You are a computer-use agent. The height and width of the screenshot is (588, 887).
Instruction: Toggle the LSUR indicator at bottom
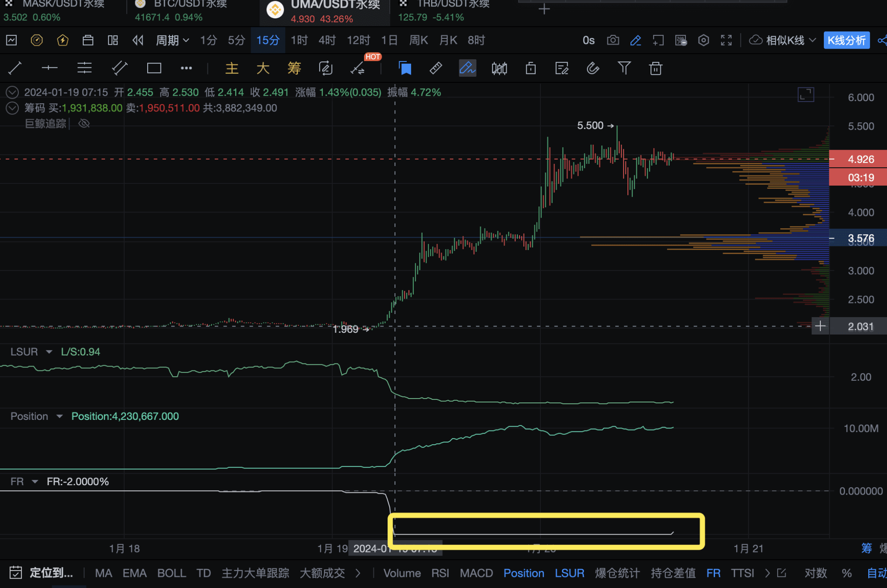pyautogui.click(x=569, y=573)
